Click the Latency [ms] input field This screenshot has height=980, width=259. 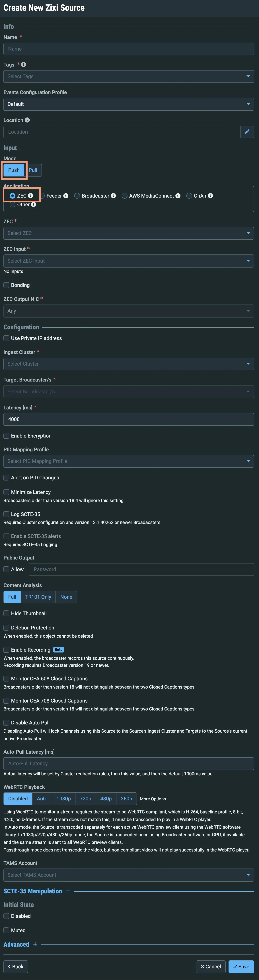click(x=129, y=419)
